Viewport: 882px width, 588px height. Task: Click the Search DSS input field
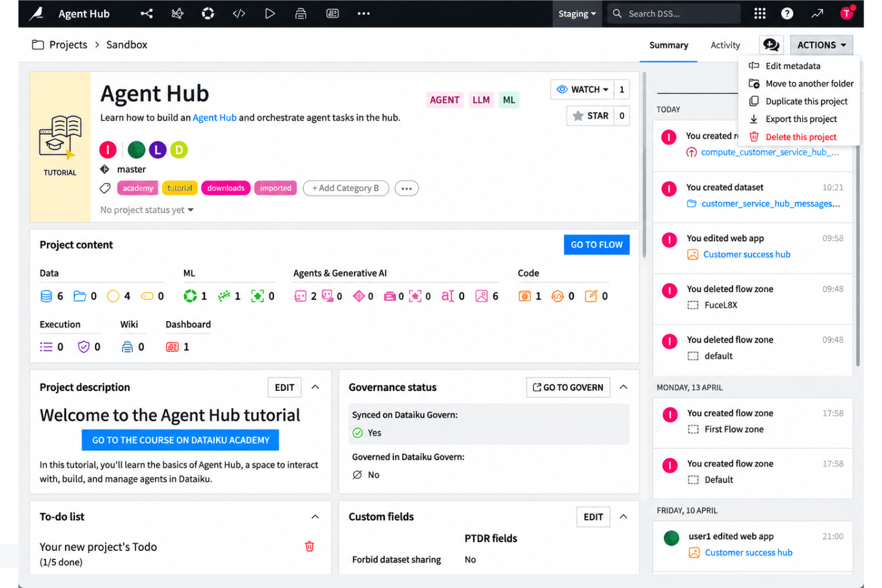pos(673,14)
